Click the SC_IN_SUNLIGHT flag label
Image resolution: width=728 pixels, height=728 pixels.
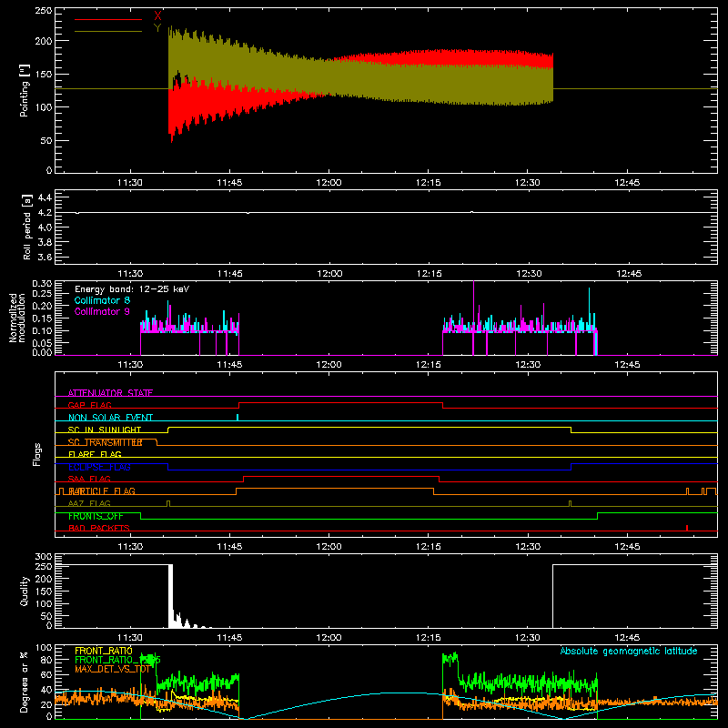coord(105,430)
